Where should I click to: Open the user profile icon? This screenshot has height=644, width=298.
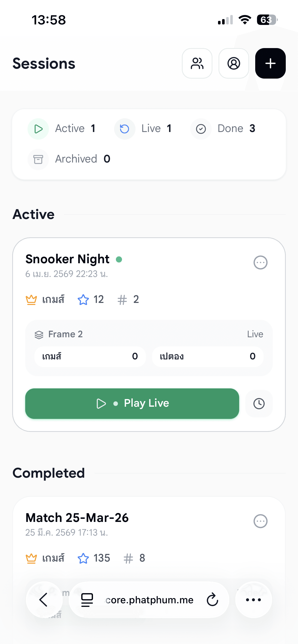pos(234,63)
